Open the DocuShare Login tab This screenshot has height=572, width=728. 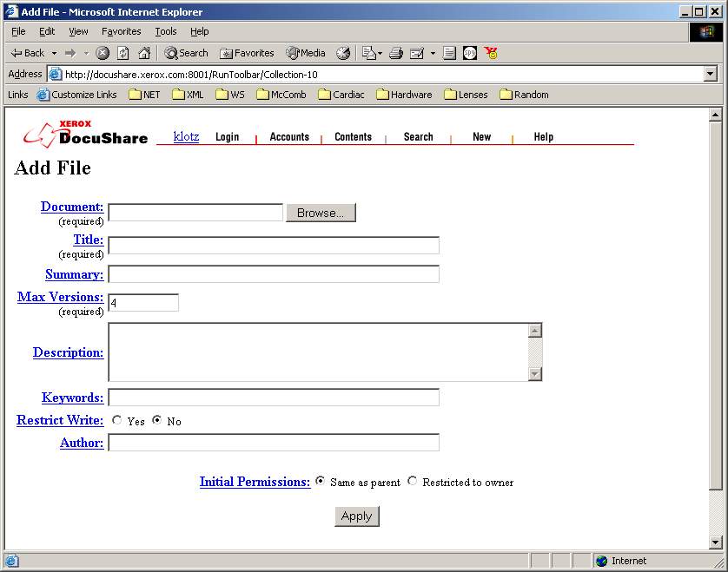227,137
